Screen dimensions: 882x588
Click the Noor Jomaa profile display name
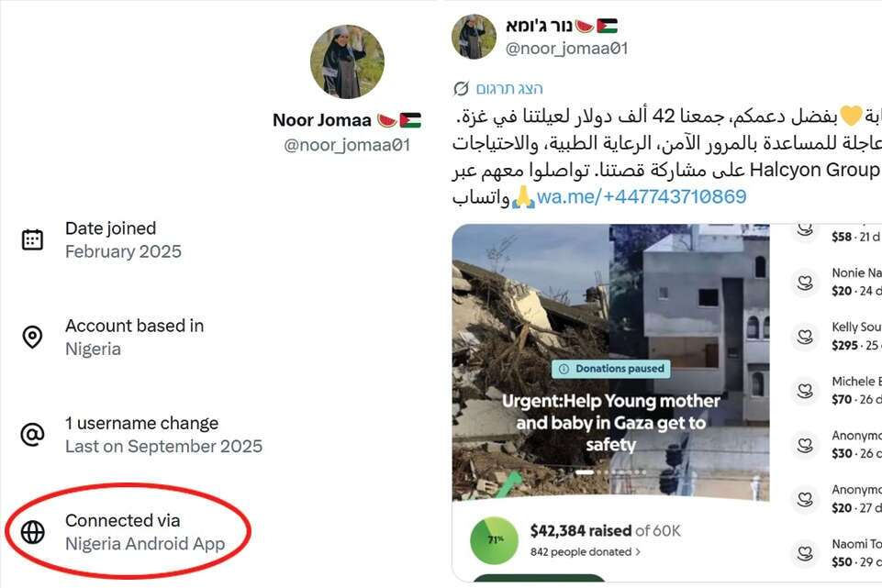click(x=322, y=120)
